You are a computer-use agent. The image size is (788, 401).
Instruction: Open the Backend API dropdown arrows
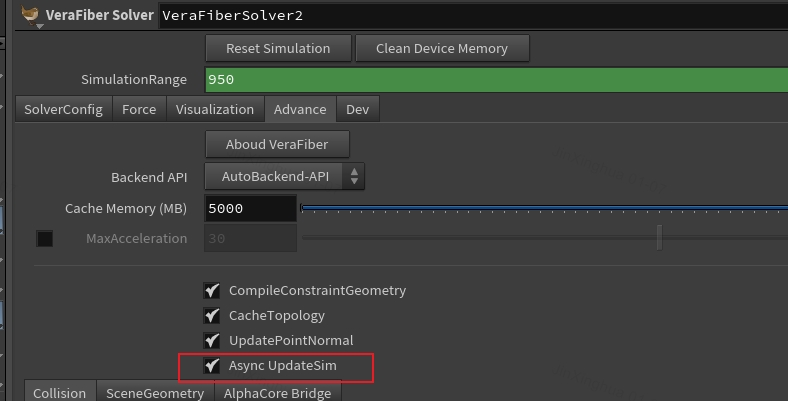(354, 176)
